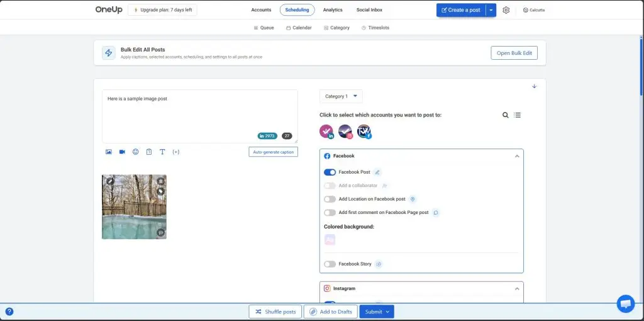Click the comment bubble icon beside first comment
Viewport: 644px width, 321px height.
pyautogui.click(x=436, y=213)
